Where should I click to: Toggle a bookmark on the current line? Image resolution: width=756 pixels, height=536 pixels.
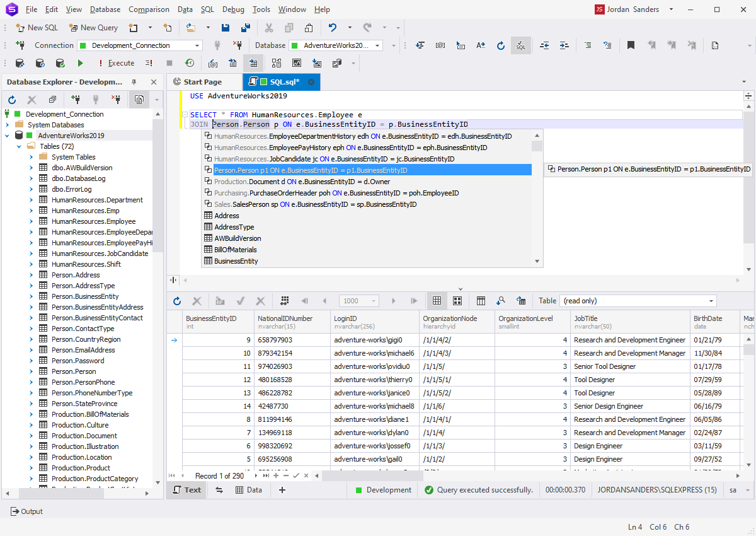[x=631, y=45]
